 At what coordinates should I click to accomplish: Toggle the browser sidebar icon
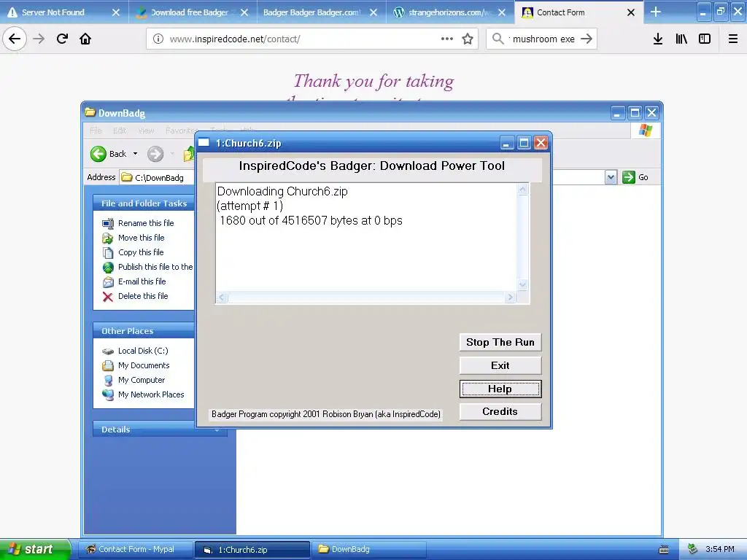coord(705,39)
